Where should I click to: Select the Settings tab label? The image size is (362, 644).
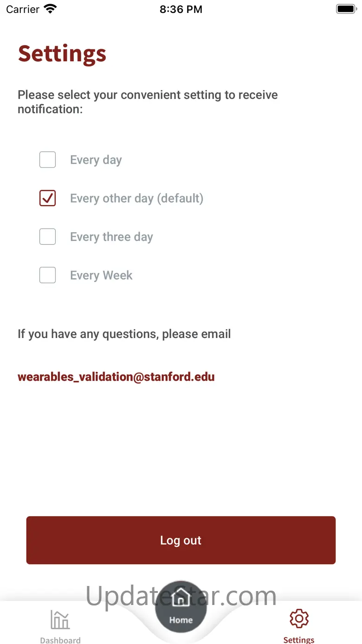[x=299, y=640]
